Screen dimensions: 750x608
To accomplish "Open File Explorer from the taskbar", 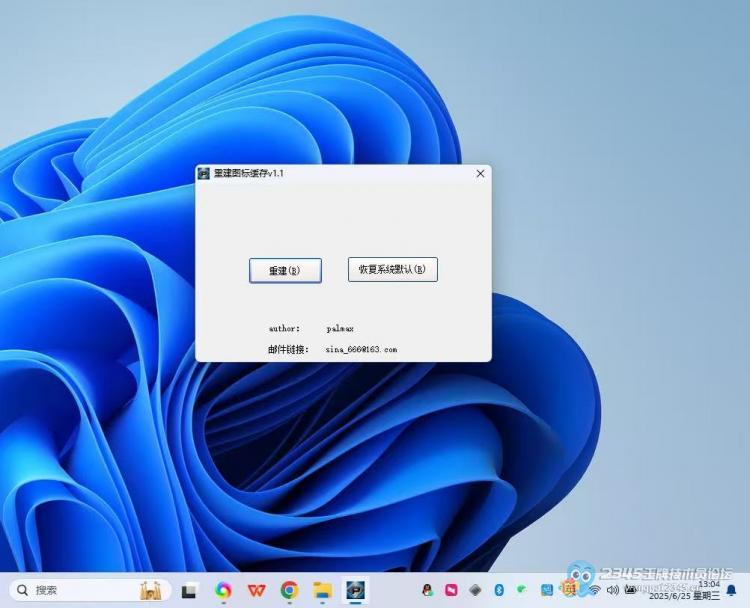I will [x=322, y=590].
